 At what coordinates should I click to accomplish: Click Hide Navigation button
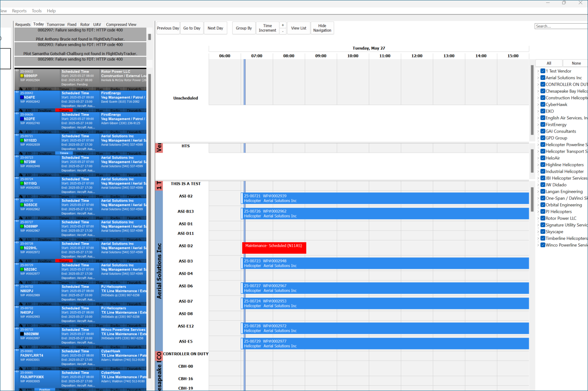tap(322, 28)
